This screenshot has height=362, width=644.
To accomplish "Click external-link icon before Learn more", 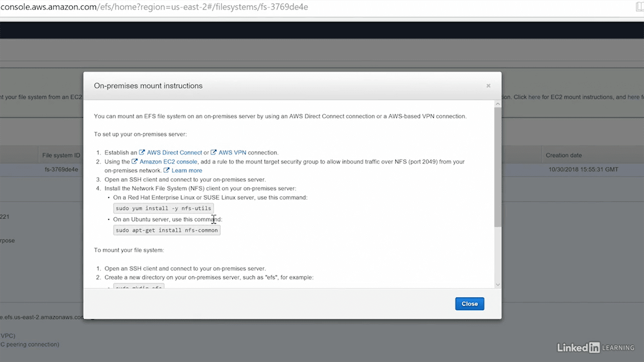I will point(167,170).
